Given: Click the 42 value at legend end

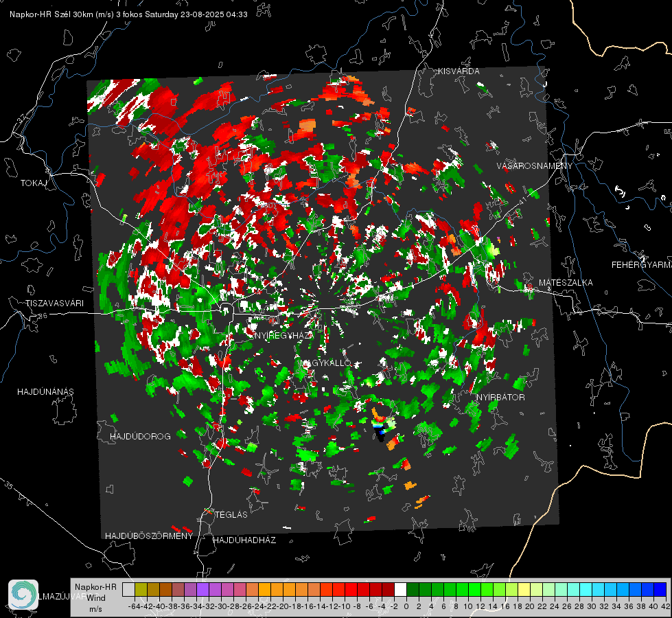Looking at the screenshot, I should point(665,606).
